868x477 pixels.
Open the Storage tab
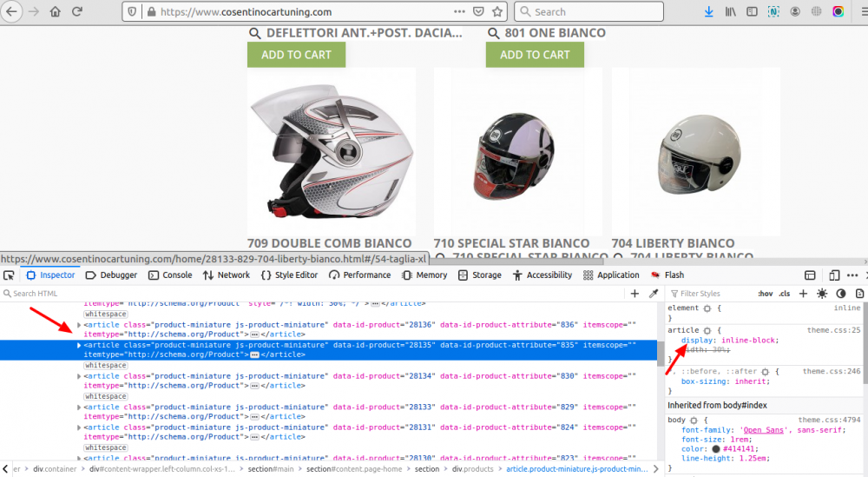479,275
